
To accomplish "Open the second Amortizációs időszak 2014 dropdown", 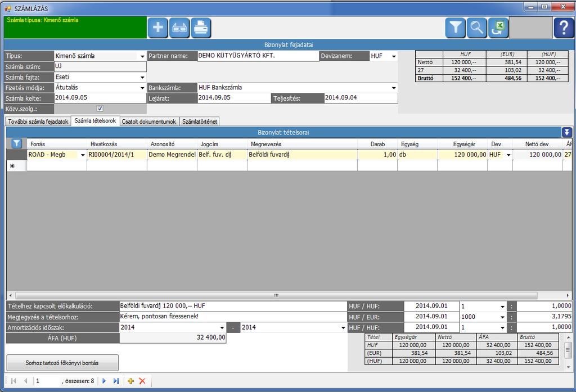I will tap(343, 327).
